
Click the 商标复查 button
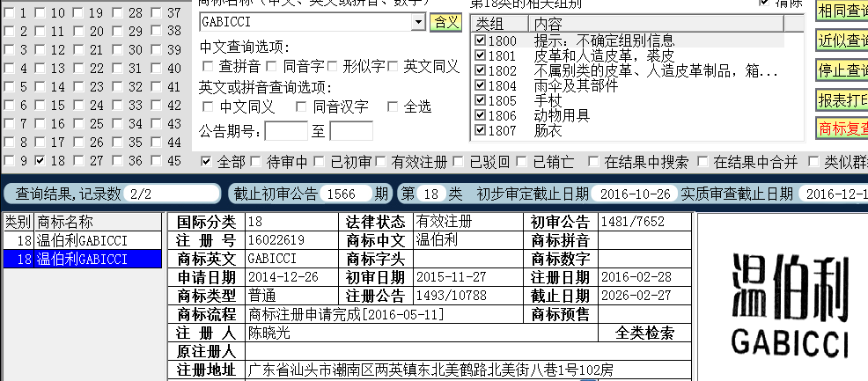click(x=842, y=128)
